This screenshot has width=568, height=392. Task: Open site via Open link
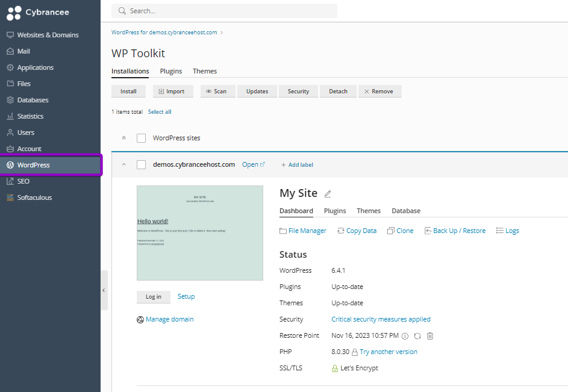coord(254,164)
